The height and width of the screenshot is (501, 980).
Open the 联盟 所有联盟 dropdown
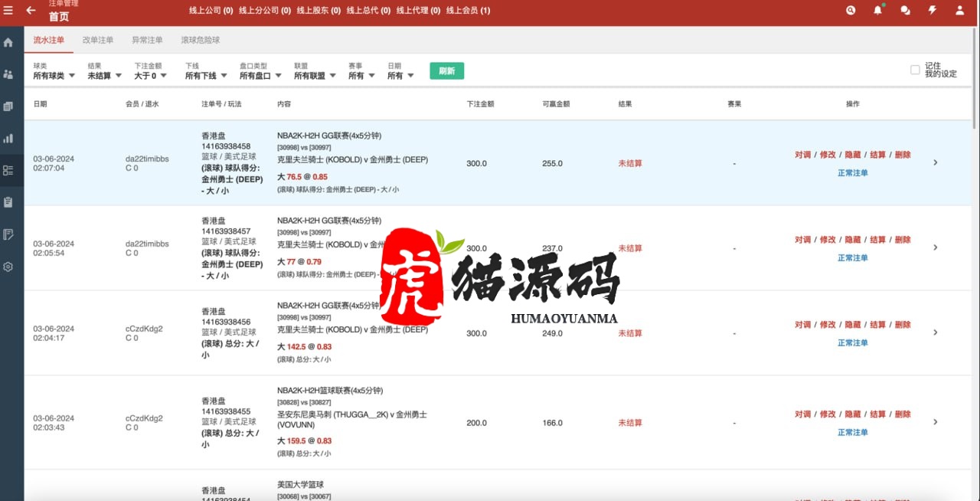315,71
